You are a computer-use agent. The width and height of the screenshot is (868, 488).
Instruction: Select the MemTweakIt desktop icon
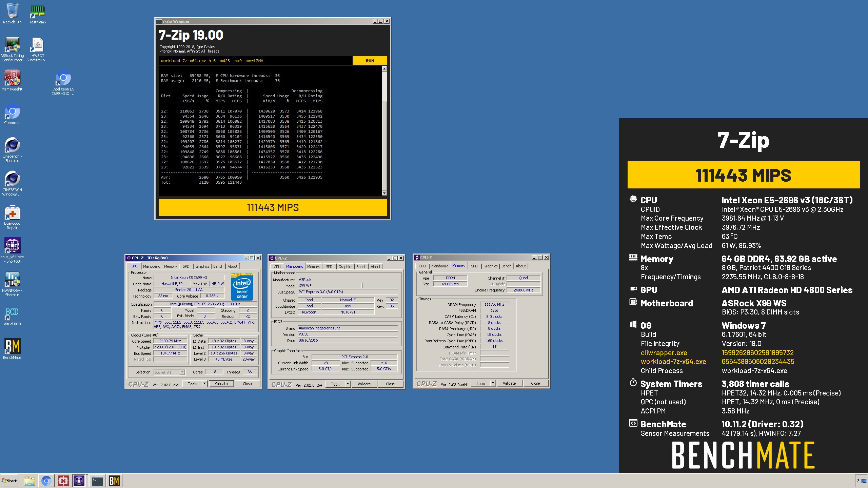coord(12,80)
